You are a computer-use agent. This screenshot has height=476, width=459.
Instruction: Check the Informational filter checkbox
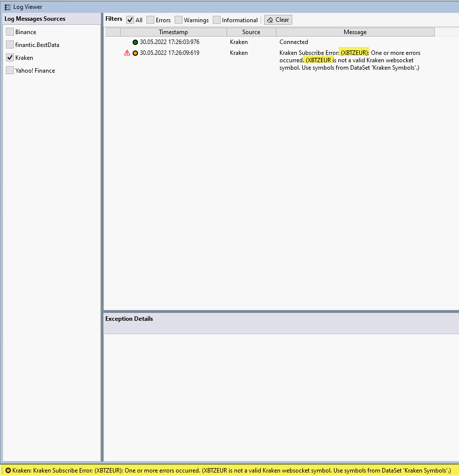point(217,20)
